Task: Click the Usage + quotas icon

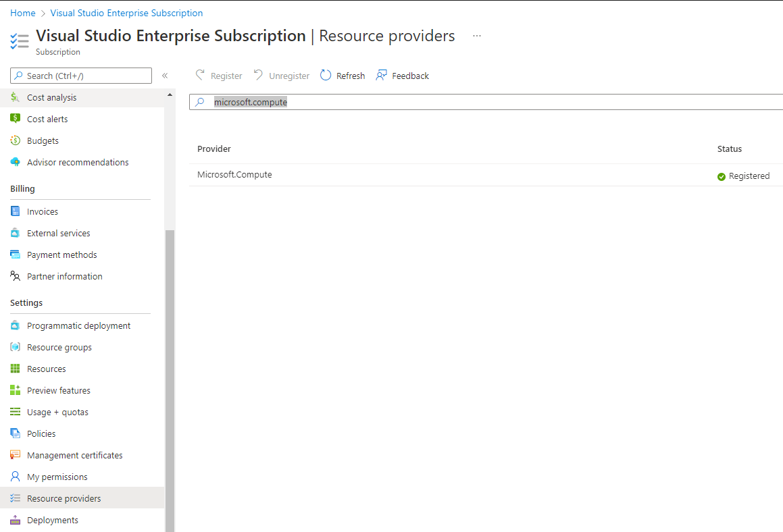Action: (15, 412)
